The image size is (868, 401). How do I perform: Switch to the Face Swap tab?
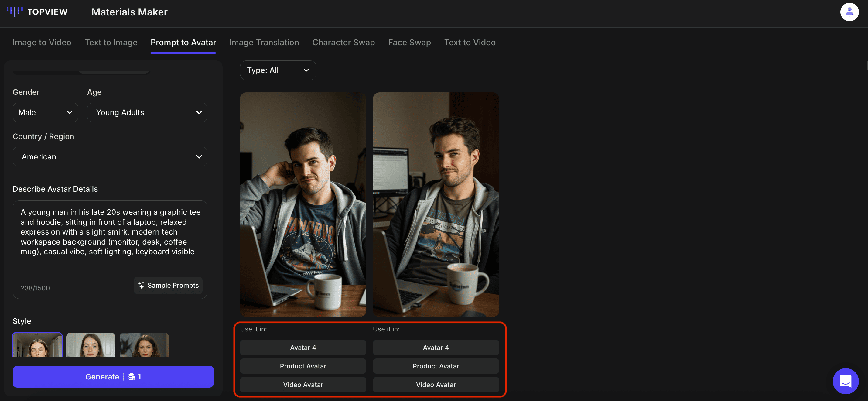click(409, 43)
